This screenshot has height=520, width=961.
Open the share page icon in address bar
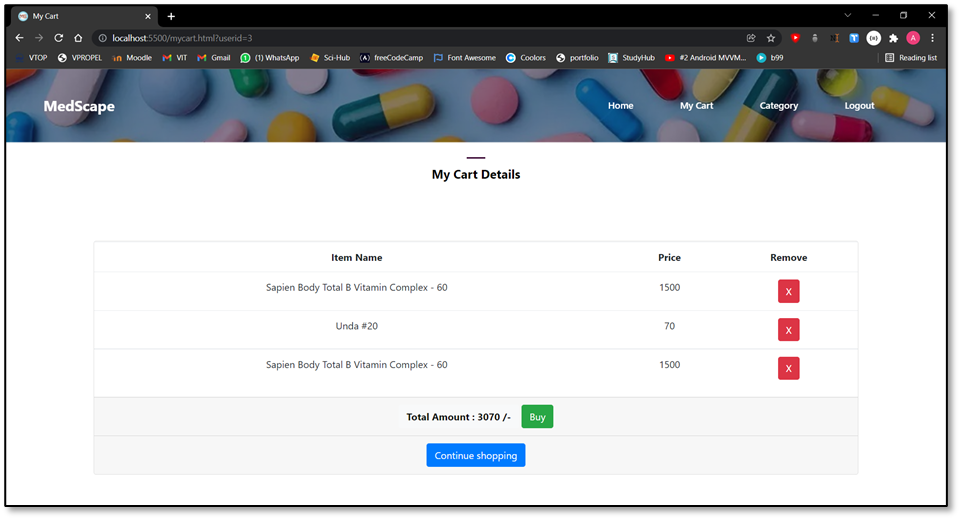tap(751, 38)
